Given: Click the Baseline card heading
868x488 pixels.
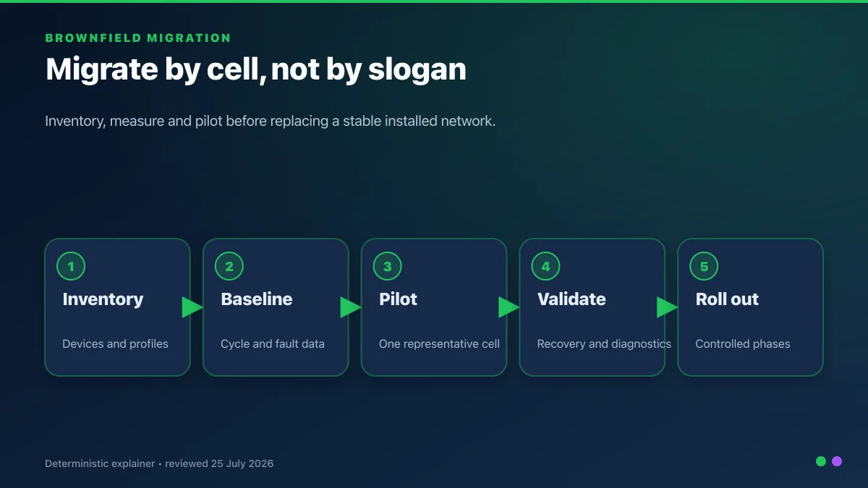Looking at the screenshot, I should pyautogui.click(x=257, y=299).
